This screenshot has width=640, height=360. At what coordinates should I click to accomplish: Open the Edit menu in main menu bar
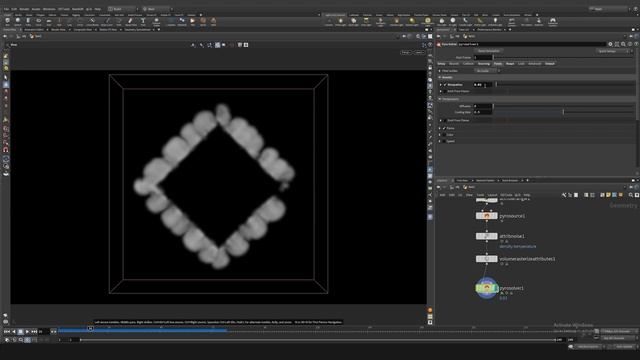coord(14,9)
